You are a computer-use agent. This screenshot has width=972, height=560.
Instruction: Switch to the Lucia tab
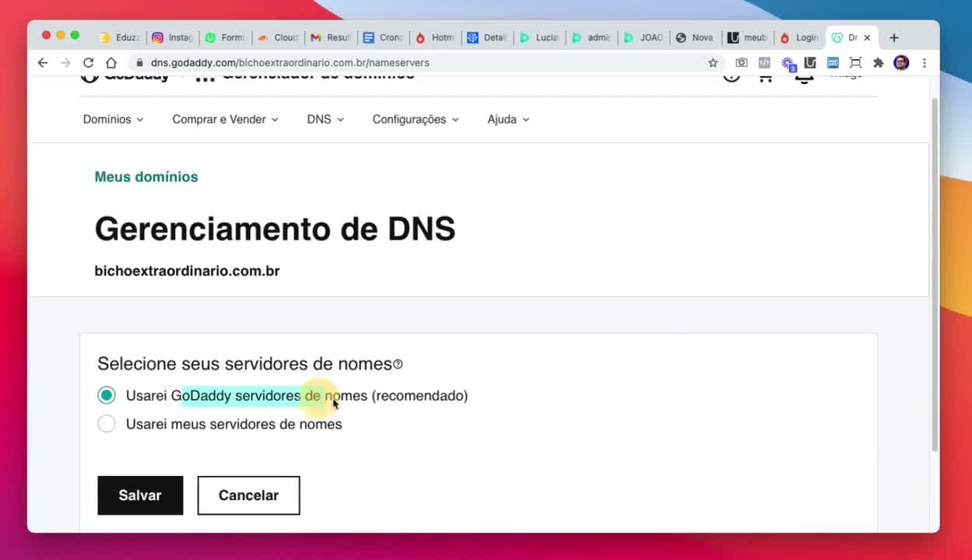pos(541,37)
